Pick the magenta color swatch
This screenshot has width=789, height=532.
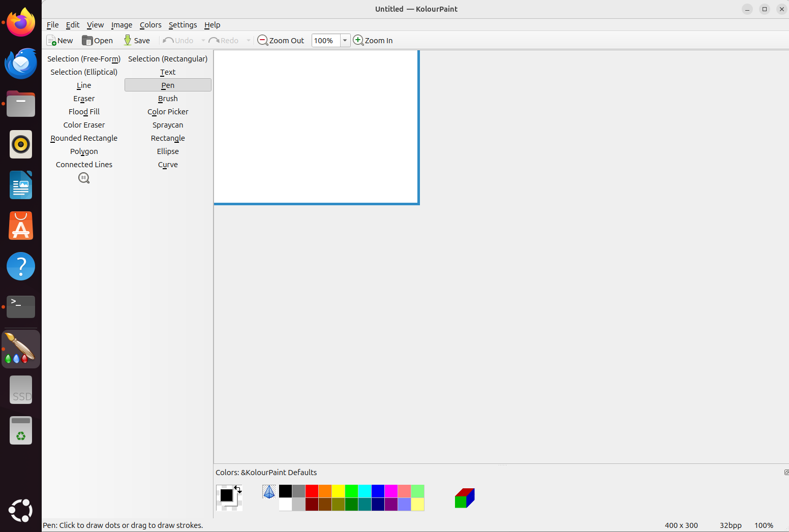point(391,491)
